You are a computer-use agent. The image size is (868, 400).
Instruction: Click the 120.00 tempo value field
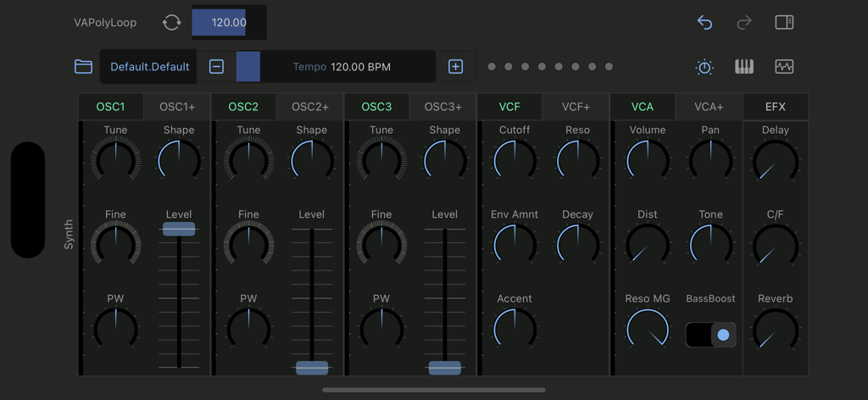tap(228, 23)
